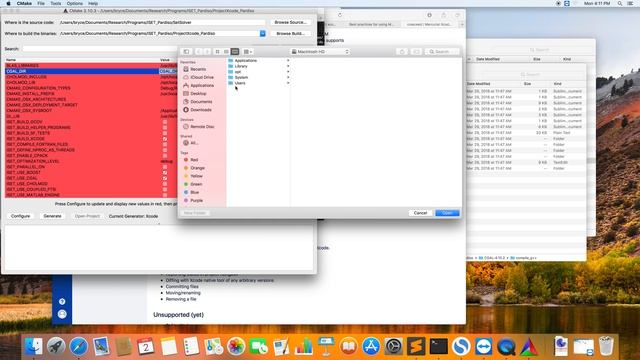Open the CMake application menu
The width and height of the screenshot is (640, 360).
24,3
